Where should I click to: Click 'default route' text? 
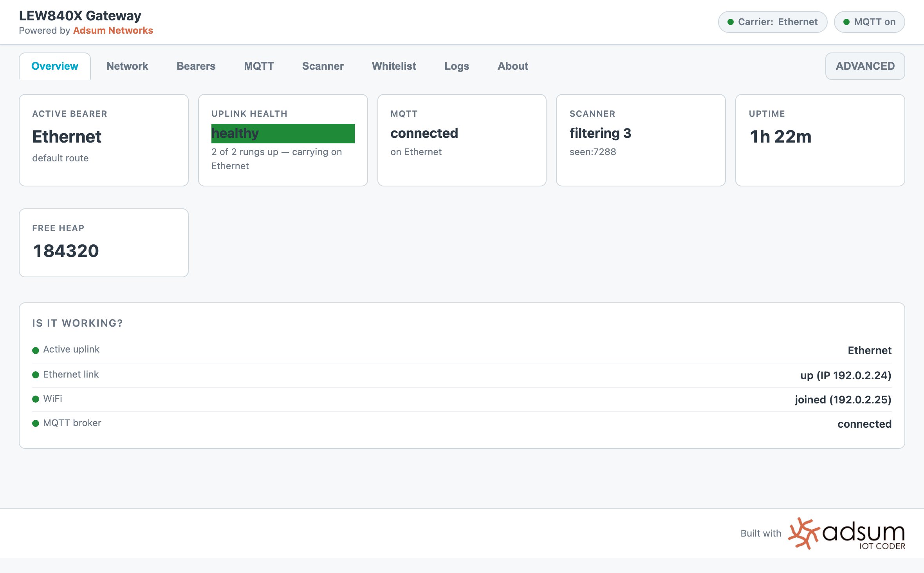click(x=60, y=158)
